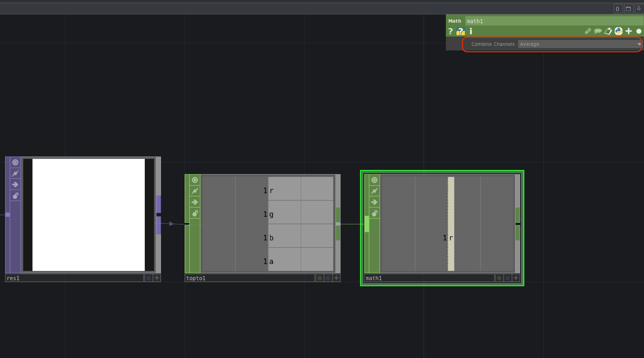Toggle the arrow flag on math1 node

click(374, 202)
